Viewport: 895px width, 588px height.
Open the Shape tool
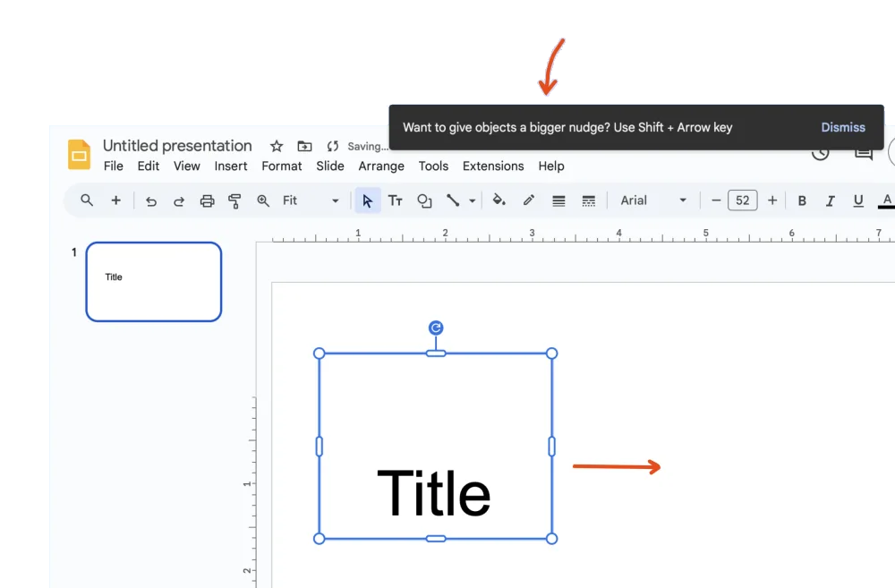424,201
